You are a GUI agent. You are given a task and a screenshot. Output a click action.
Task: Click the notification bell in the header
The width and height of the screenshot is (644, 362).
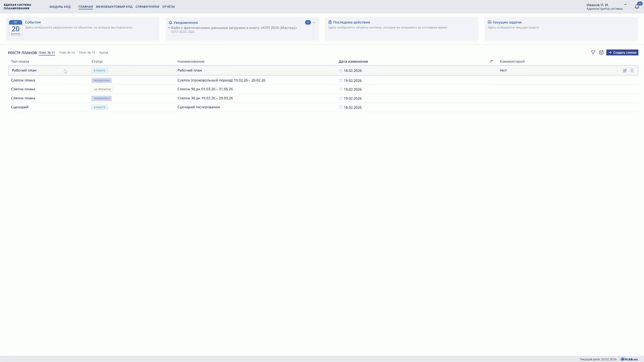(637, 6)
